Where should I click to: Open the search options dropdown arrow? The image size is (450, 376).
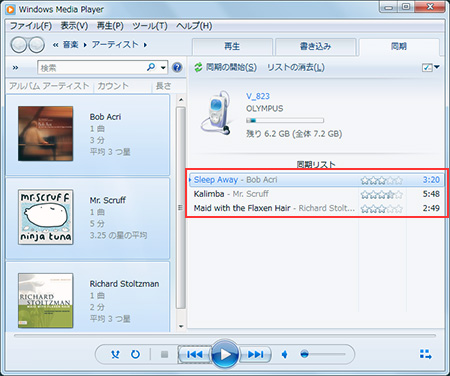pyautogui.click(x=163, y=68)
